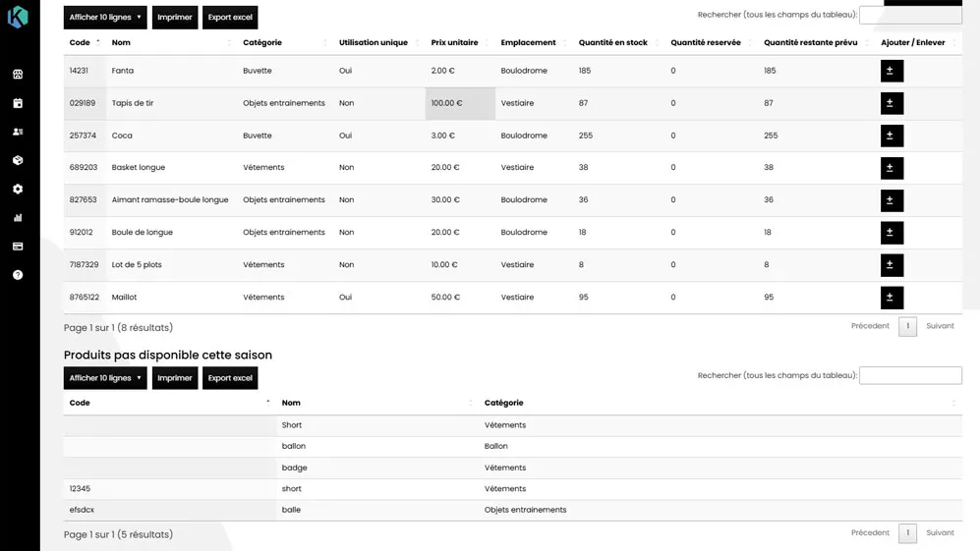Screen dimensions: 980x551
Task: Sort by Prix unitaire column
Action: pos(460,42)
